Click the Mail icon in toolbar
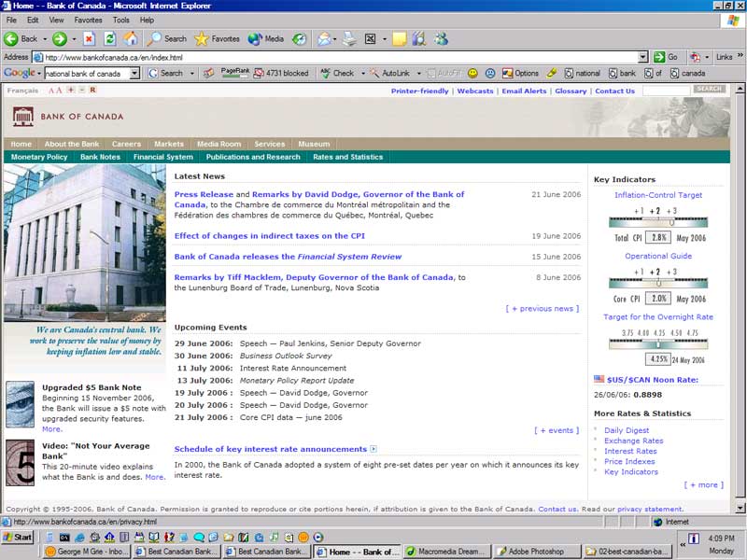Image resolution: width=747 pixels, height=560 pixels. [x=323, y=39]
